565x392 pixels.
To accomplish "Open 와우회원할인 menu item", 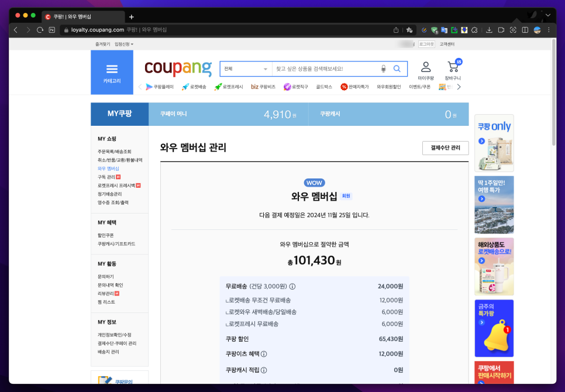I will click(389, 87).
